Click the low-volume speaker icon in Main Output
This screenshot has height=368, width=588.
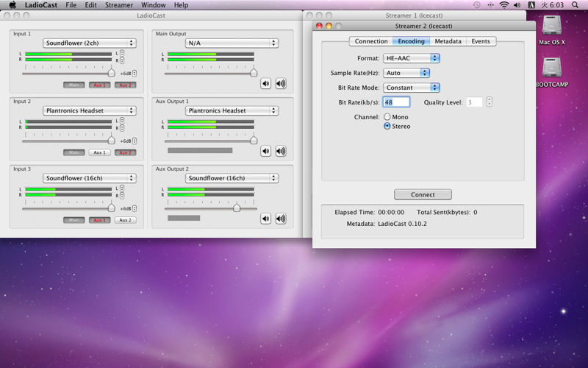pos(265,83)
